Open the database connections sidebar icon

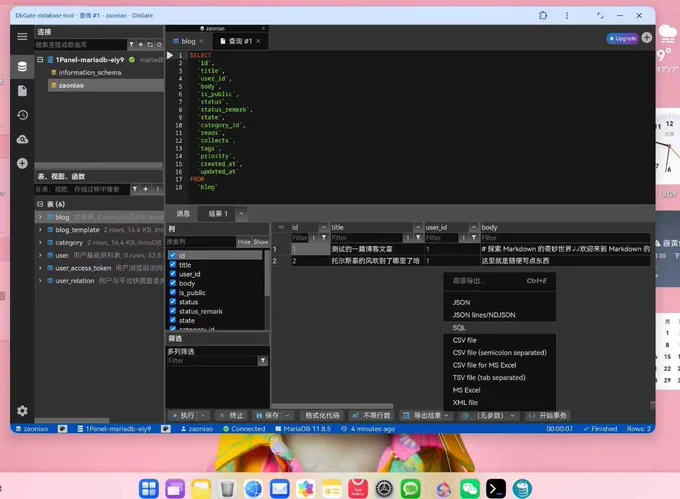[x=22, y=66]
